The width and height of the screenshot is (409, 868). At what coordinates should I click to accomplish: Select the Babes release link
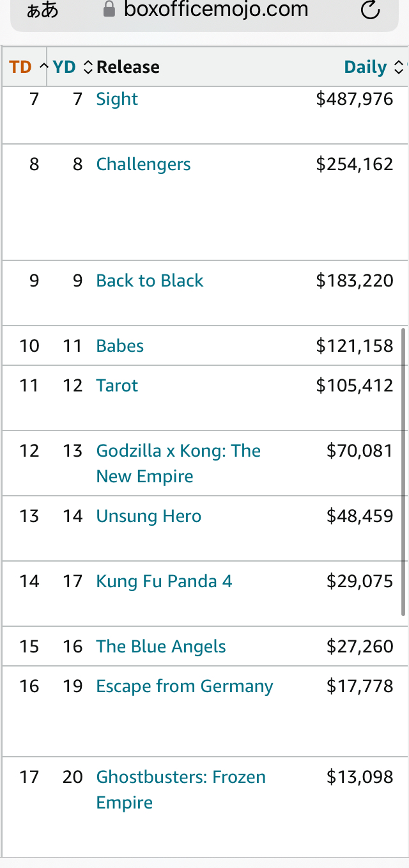[120, 346]
